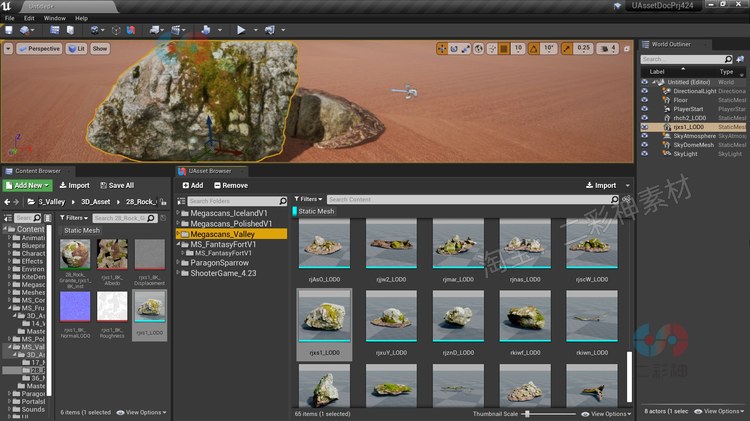Click Remove in UAsset Browser

pyautogui.click(x=231, y=185)
